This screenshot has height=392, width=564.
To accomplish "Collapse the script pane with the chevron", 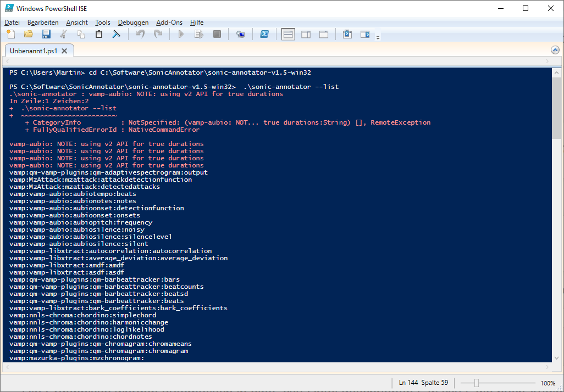I will tap(555, 49).
